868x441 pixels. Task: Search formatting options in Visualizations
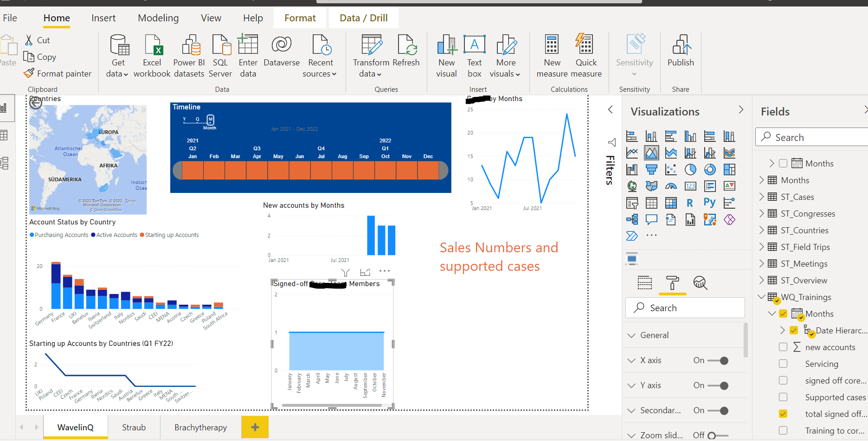[x=685, y=308]
